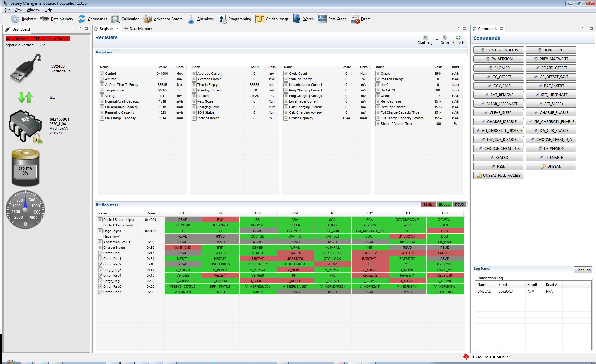Click the FAS bit cell
596x364 pixels.
click(x=220, y=220)
